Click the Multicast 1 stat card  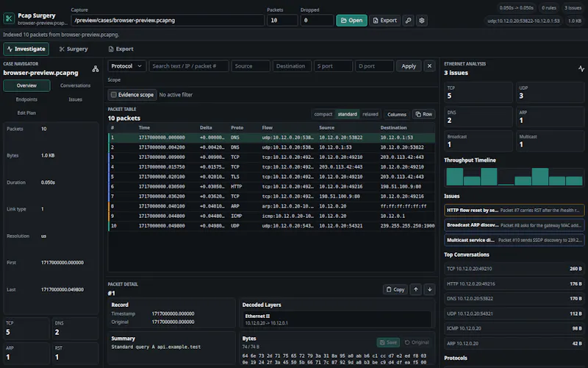[x=550, y=141]
